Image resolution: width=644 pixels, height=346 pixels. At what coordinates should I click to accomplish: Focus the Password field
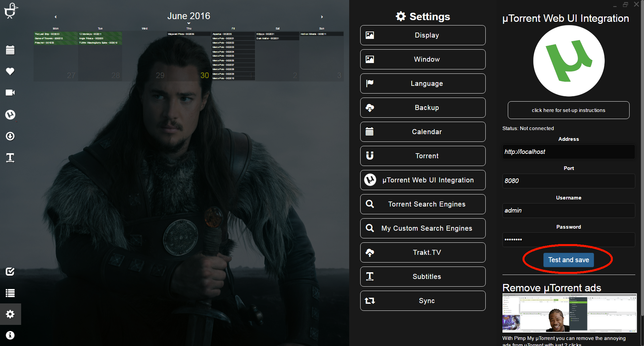569,240
